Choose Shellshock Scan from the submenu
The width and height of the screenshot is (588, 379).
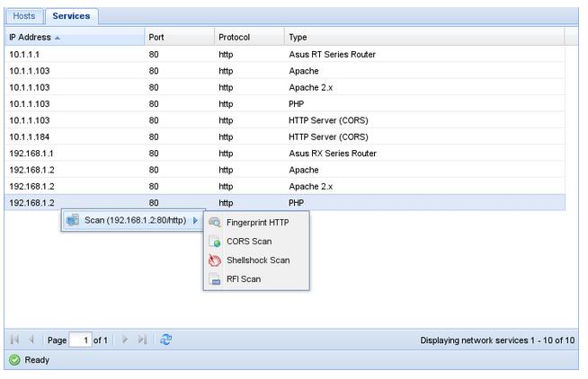[256, 260]
